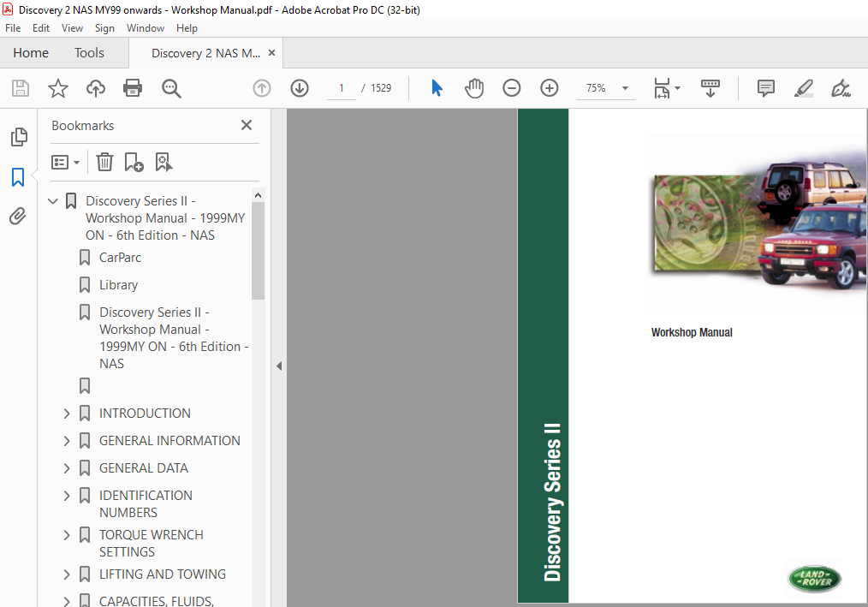Go to next page arrow
The image size is (868, 607).
tap(300, 88)
